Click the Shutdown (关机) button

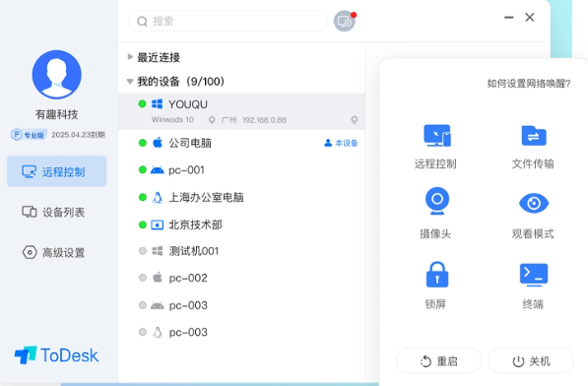(x=531, y=360)
